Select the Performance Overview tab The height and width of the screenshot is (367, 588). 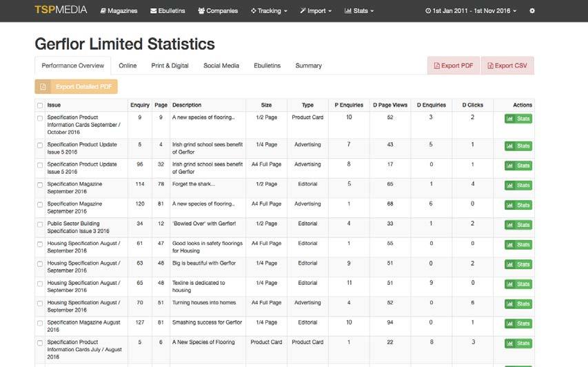pyautogui.click(x=73, y=66)
